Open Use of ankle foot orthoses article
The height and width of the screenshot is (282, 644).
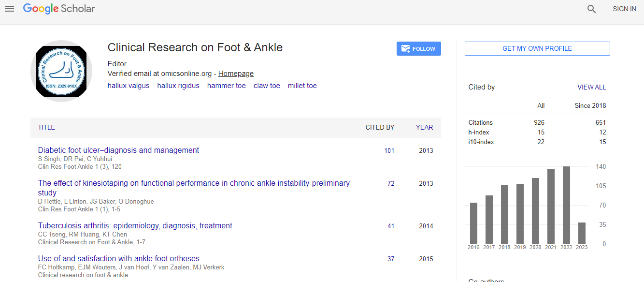click(118, 258)
